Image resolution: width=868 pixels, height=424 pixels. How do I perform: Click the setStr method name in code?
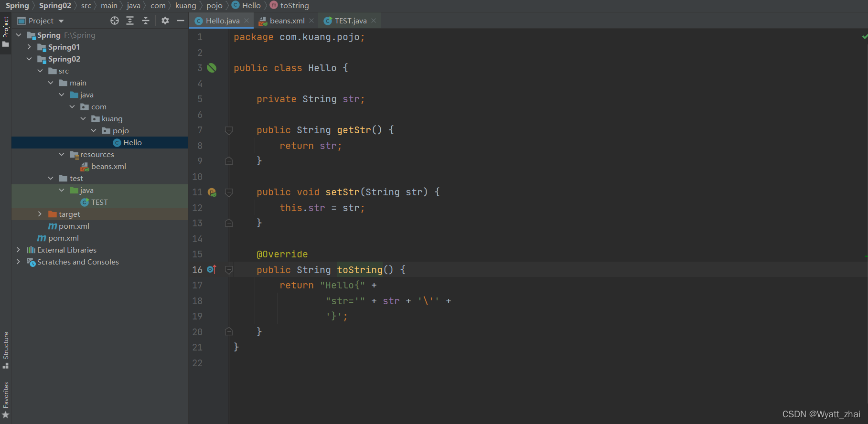[x=343, y=192]
